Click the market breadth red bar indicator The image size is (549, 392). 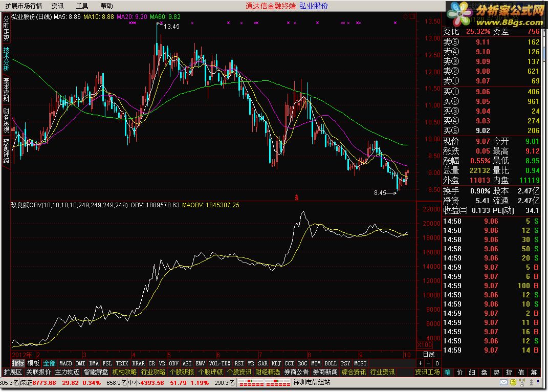265,383
